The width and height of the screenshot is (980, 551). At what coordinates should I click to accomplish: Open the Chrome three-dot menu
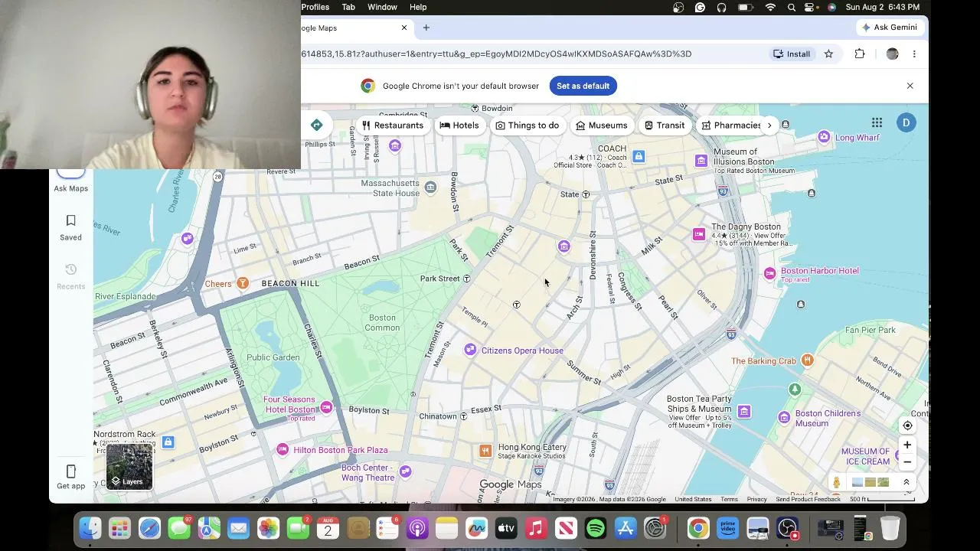pos(914,54)
